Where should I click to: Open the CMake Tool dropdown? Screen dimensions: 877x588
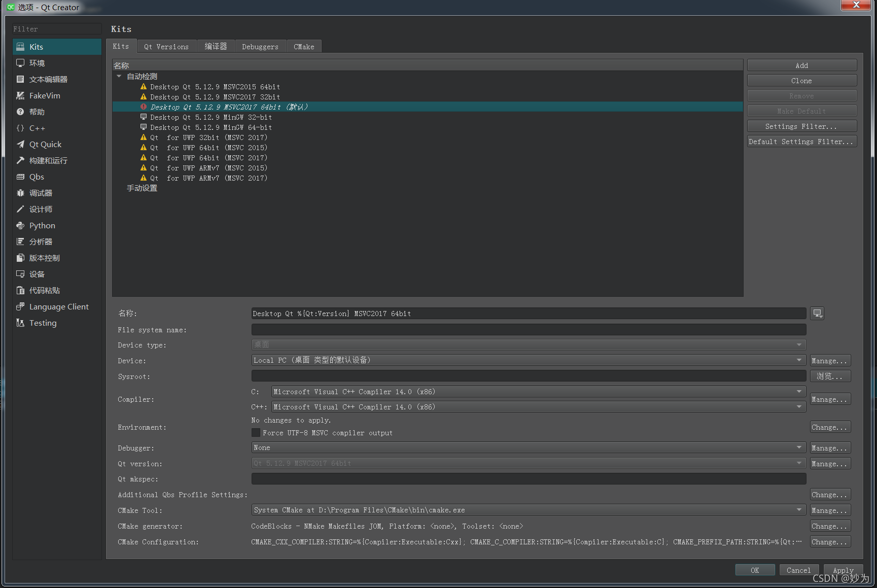pos(529,510)
